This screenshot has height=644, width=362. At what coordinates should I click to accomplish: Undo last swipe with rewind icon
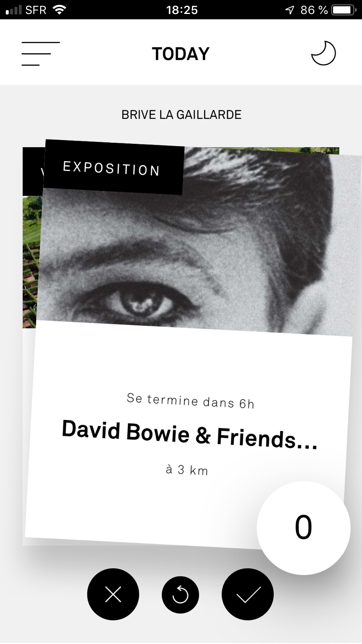(181, 595)
